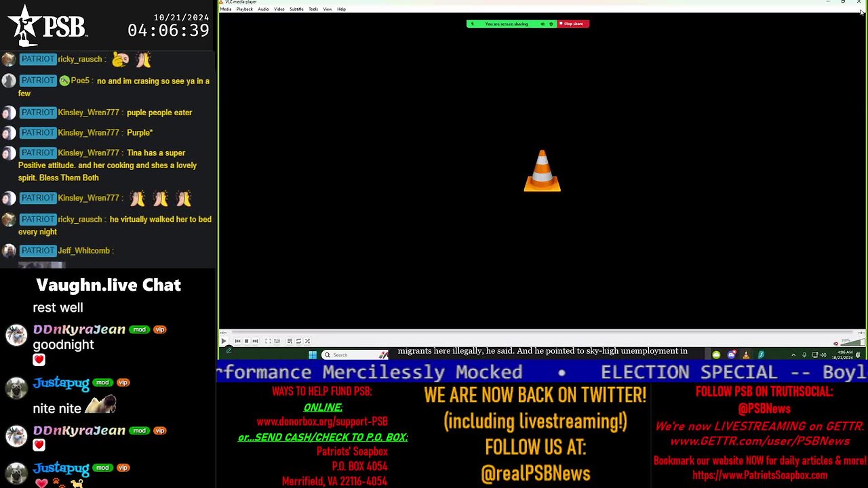
Task: Open the Windows Start menu
Action: click(313, 354)
